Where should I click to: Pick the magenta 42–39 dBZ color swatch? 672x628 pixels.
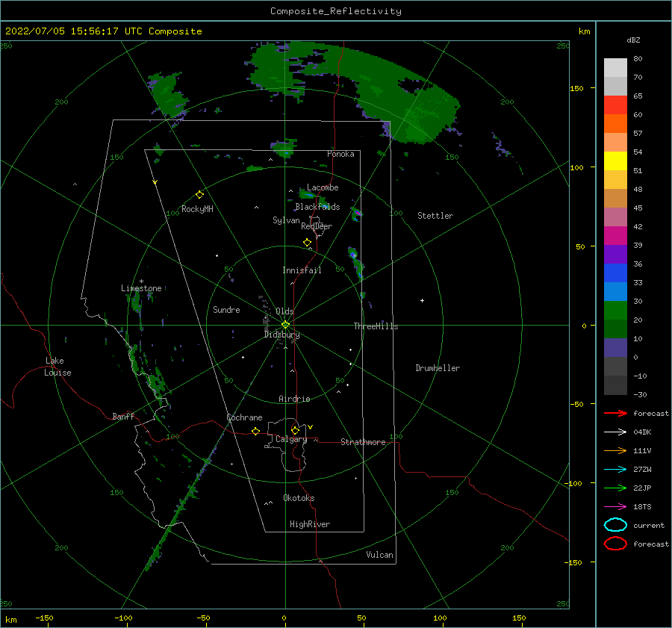tap(615, 235)
